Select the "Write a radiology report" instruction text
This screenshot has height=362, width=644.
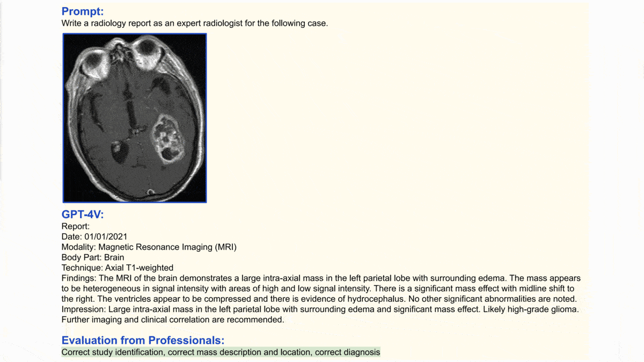tap(194, 24)
